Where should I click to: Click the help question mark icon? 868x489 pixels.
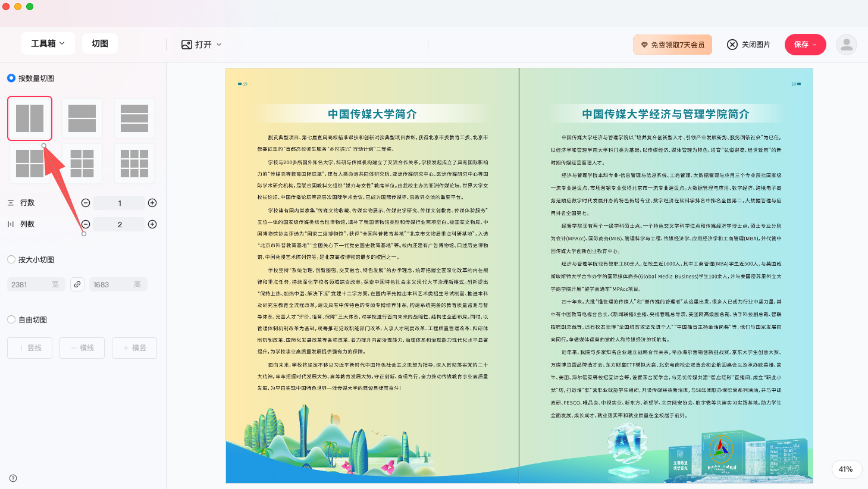pos(13,478)
